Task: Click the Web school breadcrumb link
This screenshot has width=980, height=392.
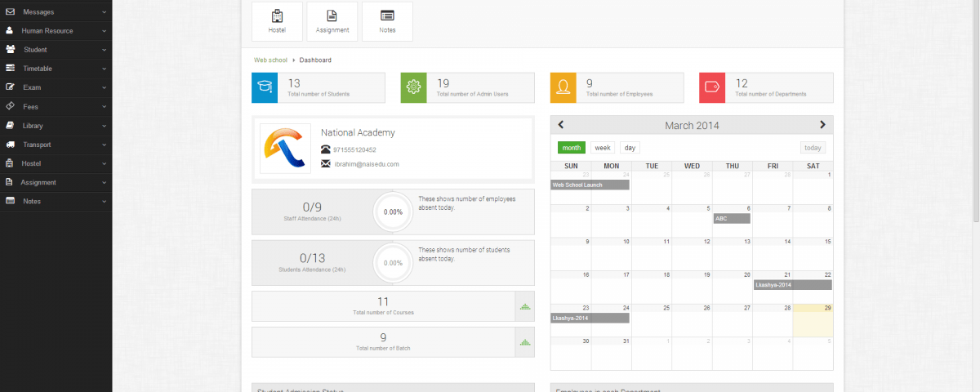Action: (x=270, y=60)
